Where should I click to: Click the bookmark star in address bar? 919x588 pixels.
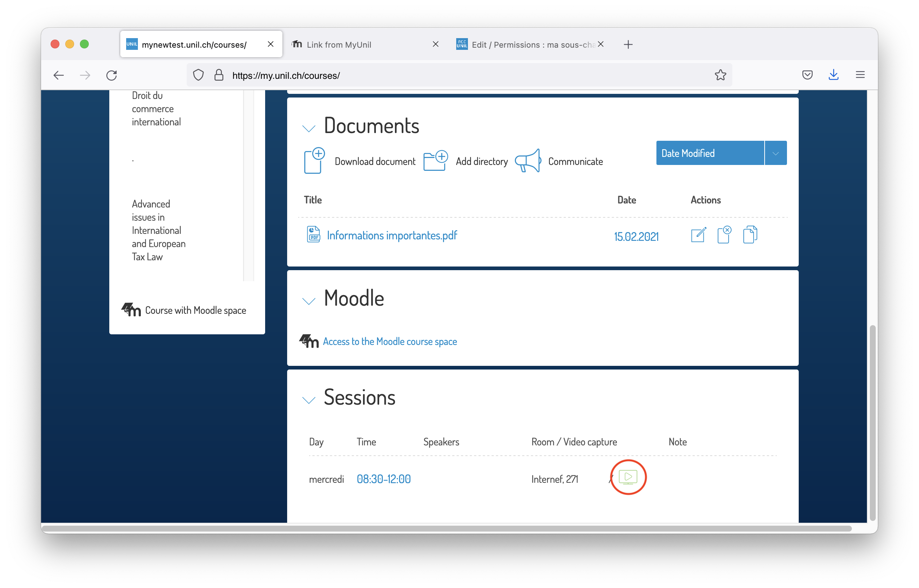720,75
